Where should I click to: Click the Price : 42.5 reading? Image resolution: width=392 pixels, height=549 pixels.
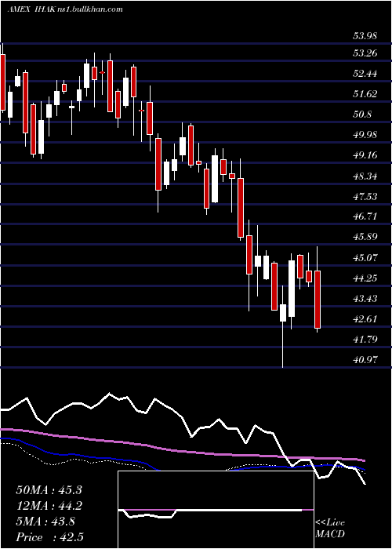coord(49,537)
